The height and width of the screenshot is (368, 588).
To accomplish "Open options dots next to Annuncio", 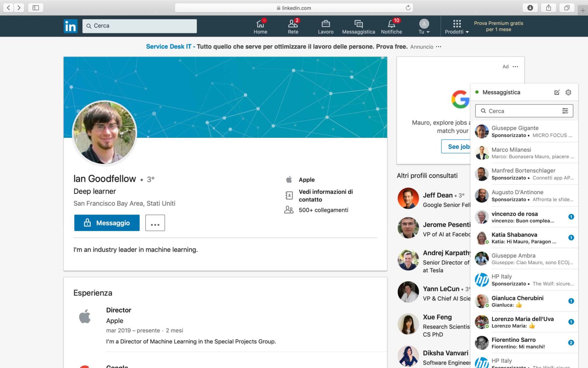I will click(x=439, y=47).
